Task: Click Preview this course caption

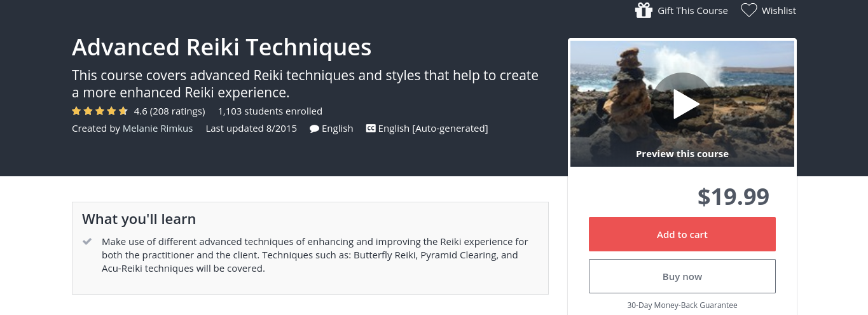Action: (x=682, y=154)
